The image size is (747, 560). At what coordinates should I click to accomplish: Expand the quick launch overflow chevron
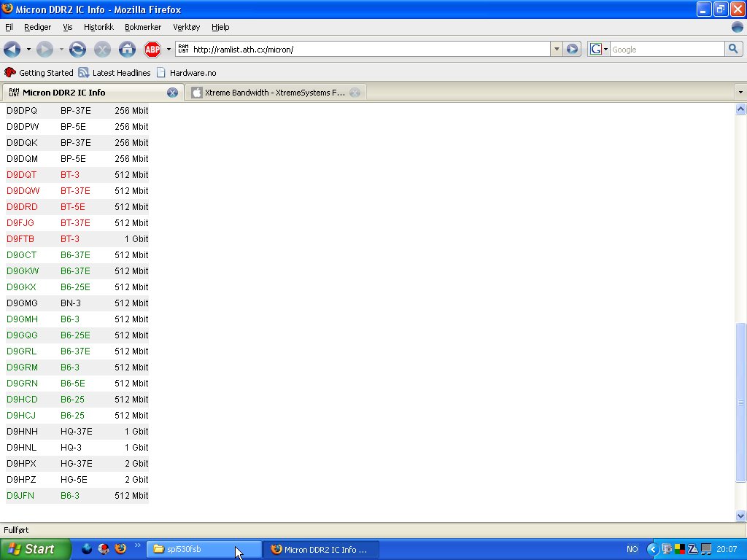138,545
